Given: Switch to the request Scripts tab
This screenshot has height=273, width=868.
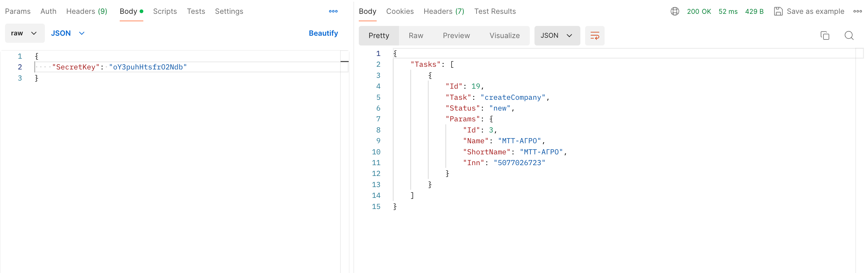Looking at the screenshot, I should click(x=165, y=11).
